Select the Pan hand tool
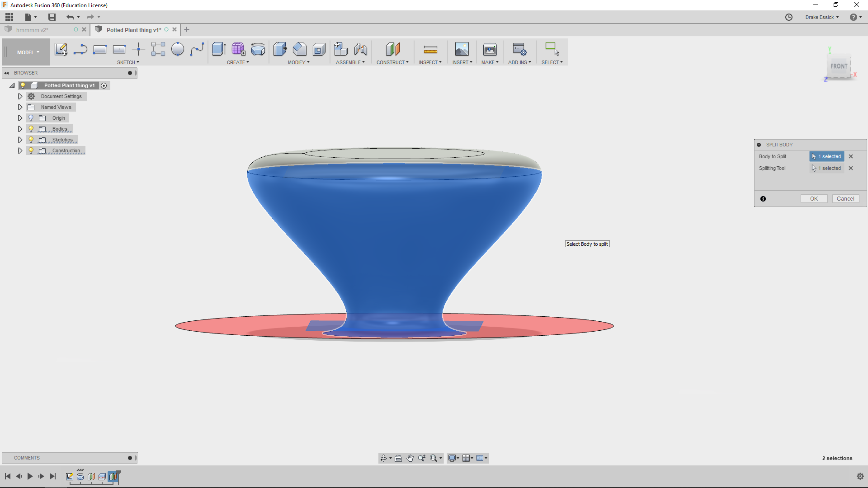This screenshot has width=868, height=488. point(410,458)
